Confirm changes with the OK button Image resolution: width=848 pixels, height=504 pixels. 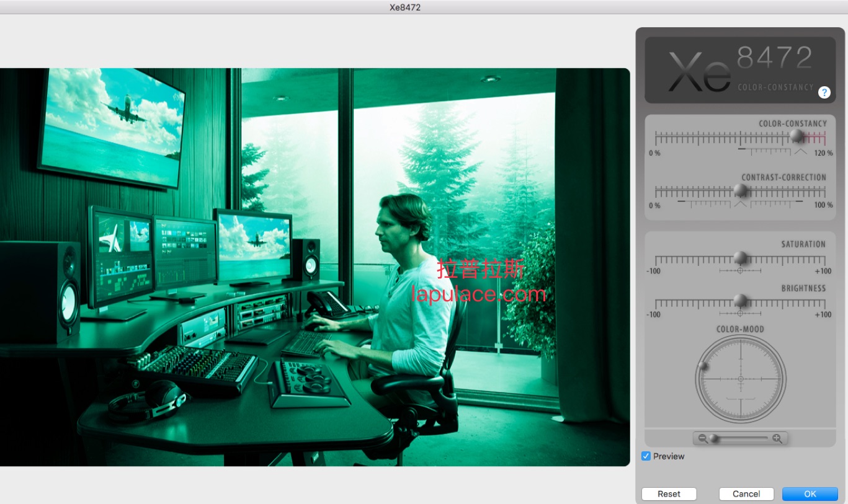810,494
